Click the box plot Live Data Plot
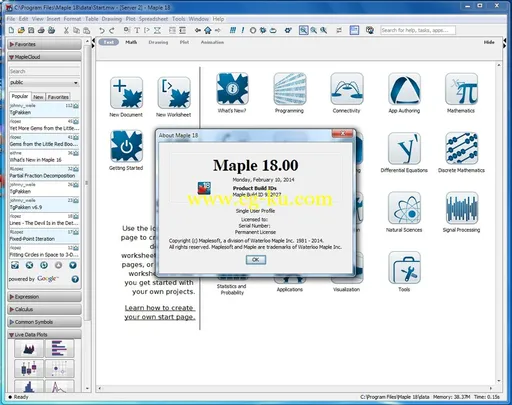Screen dimensions: 512x405 (x=29, y=368)
